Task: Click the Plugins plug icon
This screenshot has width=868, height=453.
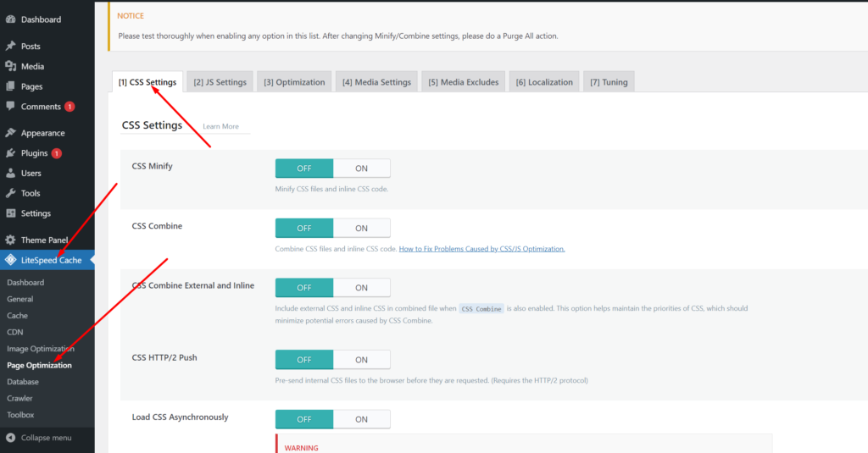Action: [10, 153]
